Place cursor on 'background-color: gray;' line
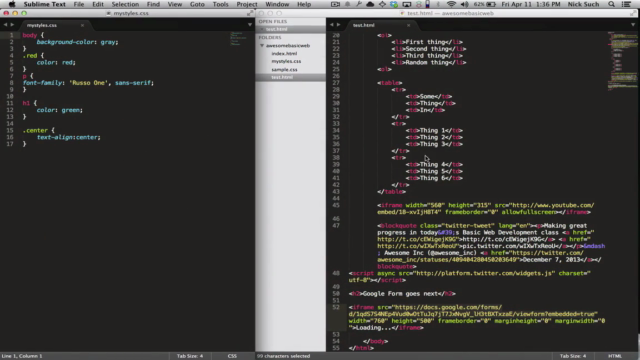 tap(77, 42)
